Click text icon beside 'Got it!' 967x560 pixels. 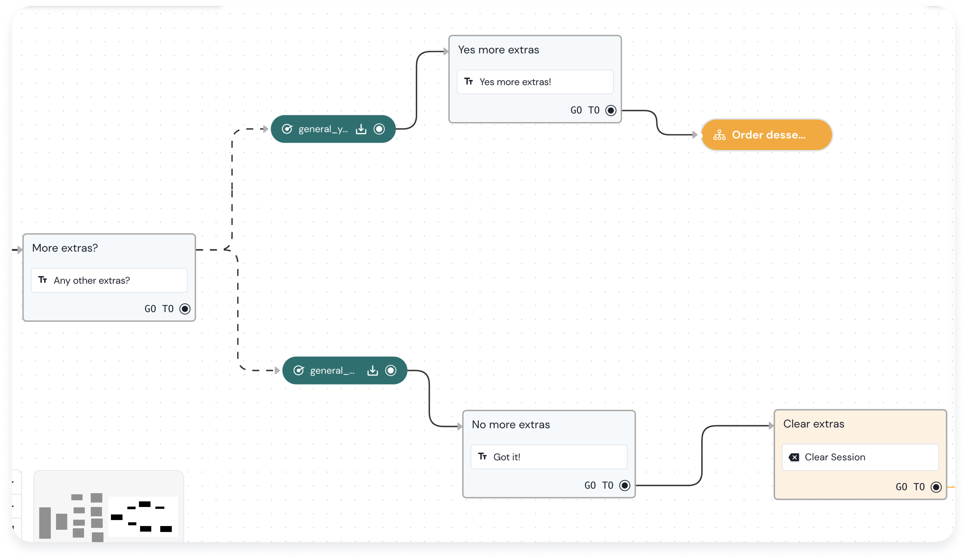pyautogui.click(x=482, y=456)
